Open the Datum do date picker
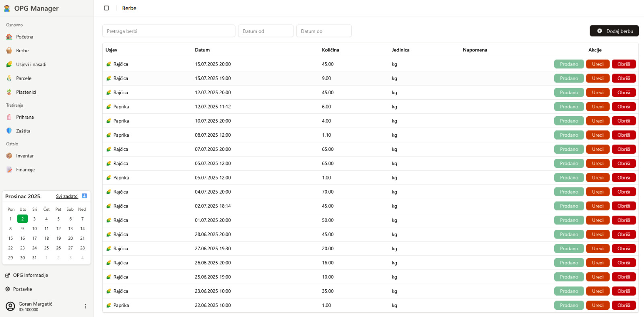The width and height of the screenshot is (644, 317). pyautogui.click(x=324, y=31)
